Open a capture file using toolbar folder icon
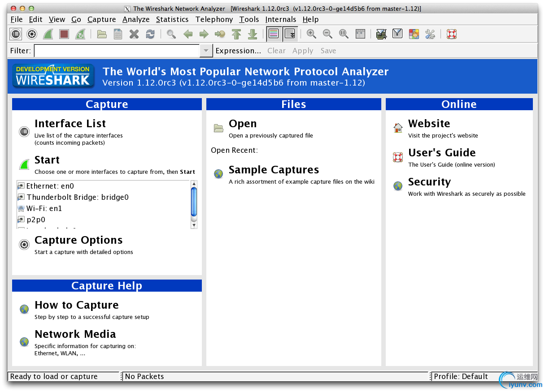 [x=102, y=34]
